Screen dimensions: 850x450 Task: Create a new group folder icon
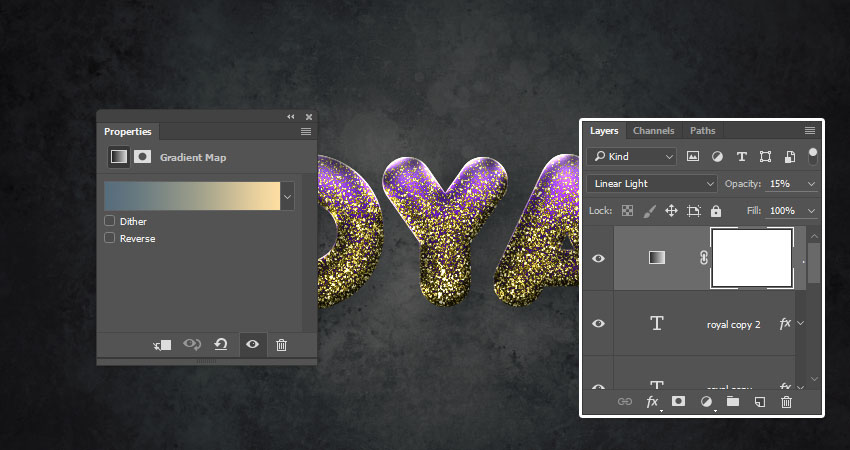(733, 401)
